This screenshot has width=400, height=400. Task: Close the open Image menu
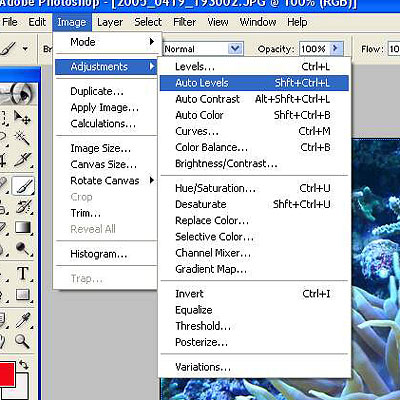72,22
